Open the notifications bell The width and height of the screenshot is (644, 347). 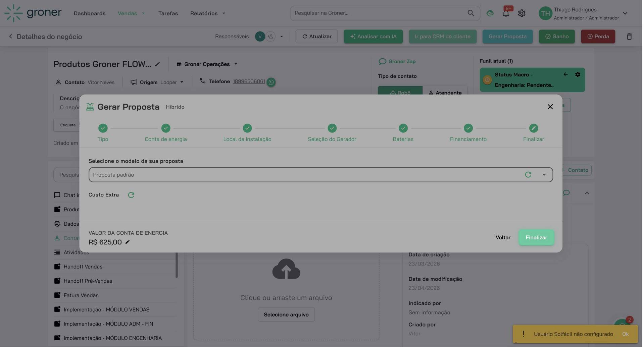(x=506, y=13)
